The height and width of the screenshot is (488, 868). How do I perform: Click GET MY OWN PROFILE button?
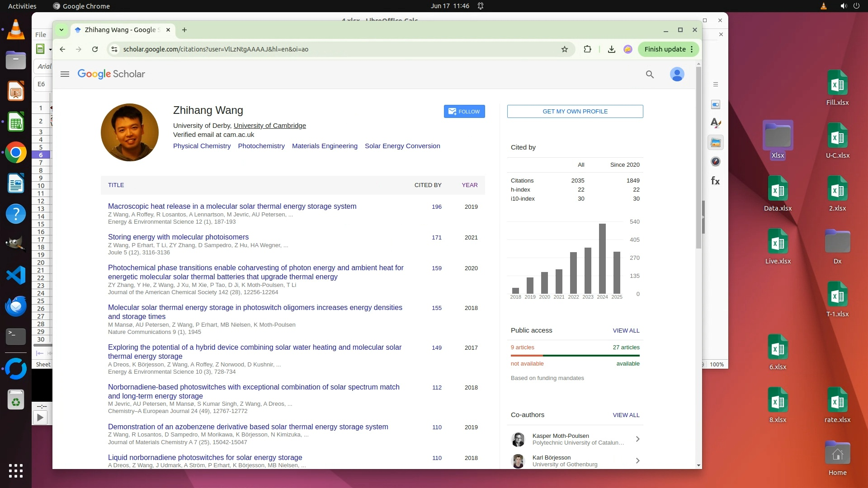click(575, 112)
